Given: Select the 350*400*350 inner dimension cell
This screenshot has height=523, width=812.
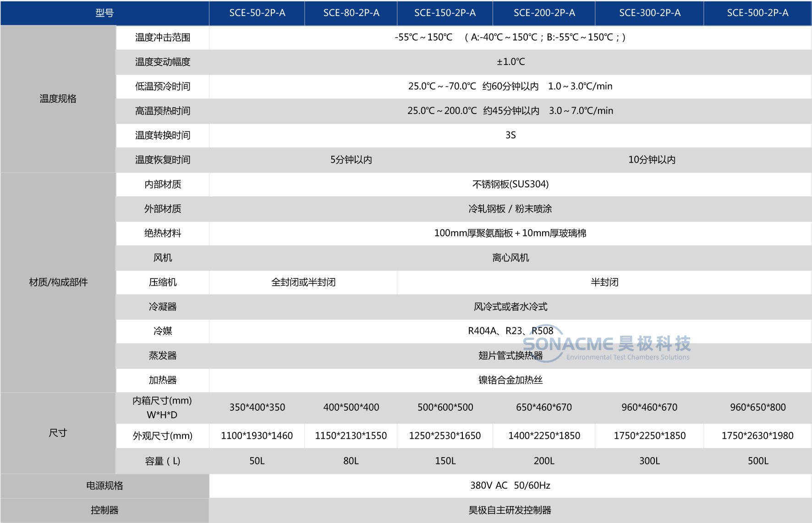Looking at the screenshot, I should [x=257, y=407].
